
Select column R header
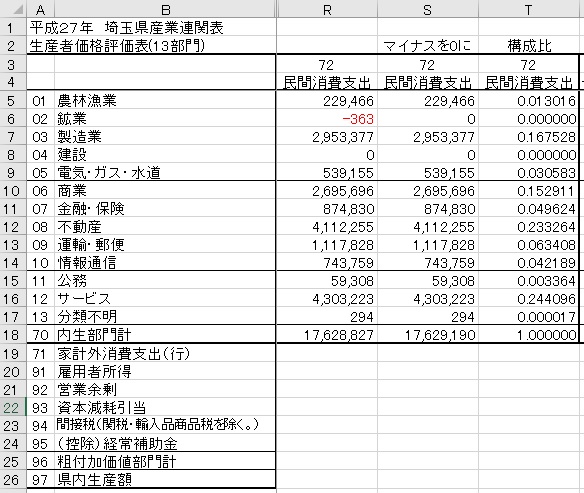pyautogui.click(x=327, y=9)
